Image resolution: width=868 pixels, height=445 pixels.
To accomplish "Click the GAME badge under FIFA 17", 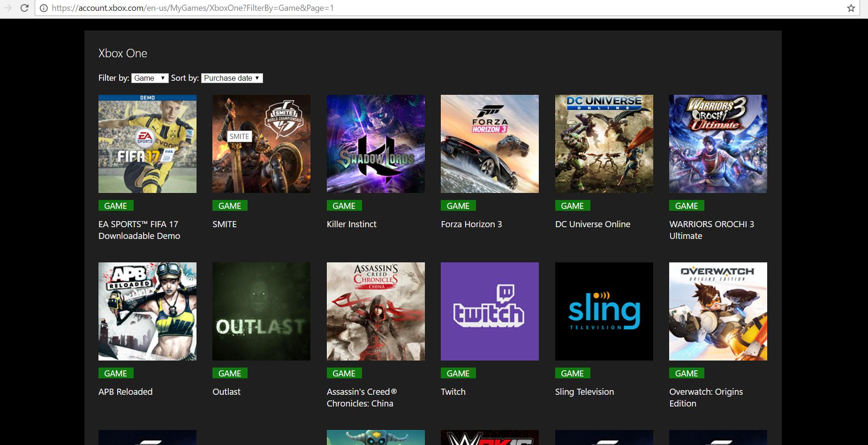I will pos(116,206).
